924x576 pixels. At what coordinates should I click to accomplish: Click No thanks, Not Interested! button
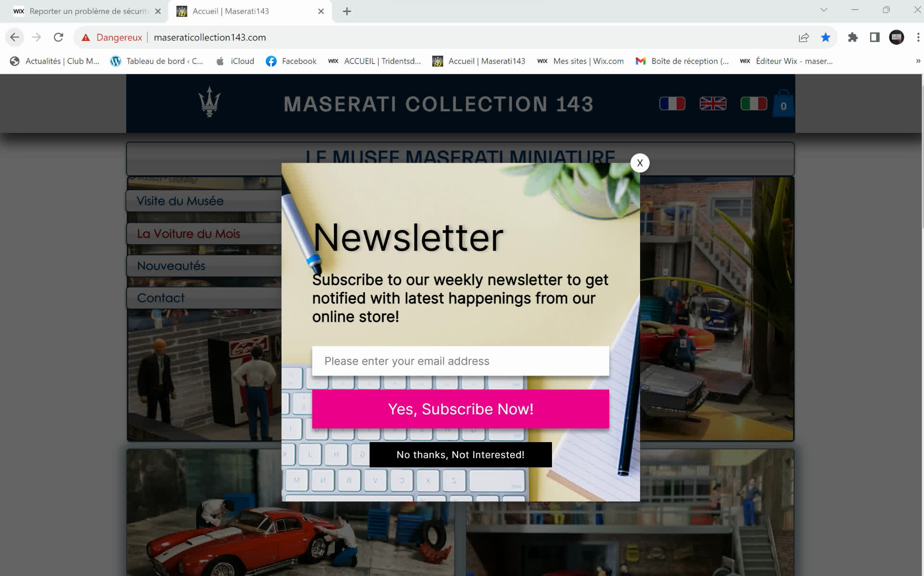[x=460, y=455]
